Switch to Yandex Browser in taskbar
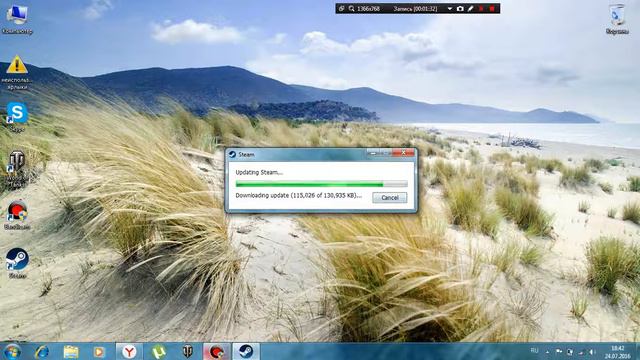Image resolution: width=640 pixels, height=360 pixels. (x=129, y=351)
